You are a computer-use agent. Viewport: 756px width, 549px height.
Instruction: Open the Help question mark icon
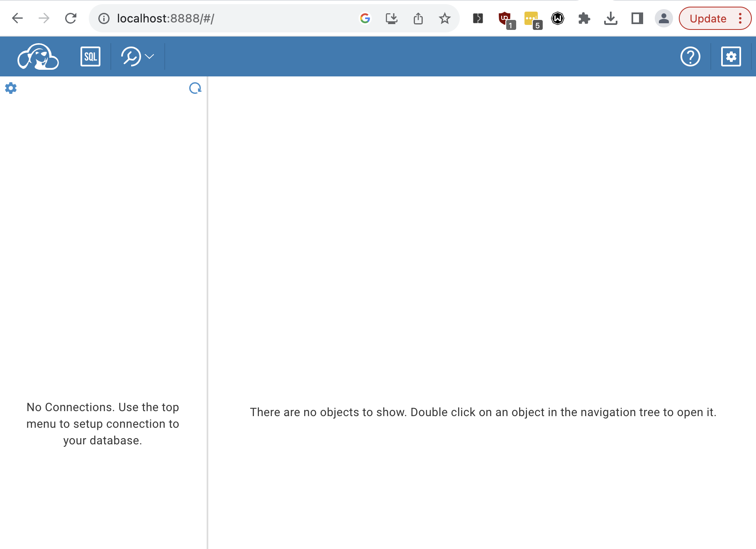(691, 56)
